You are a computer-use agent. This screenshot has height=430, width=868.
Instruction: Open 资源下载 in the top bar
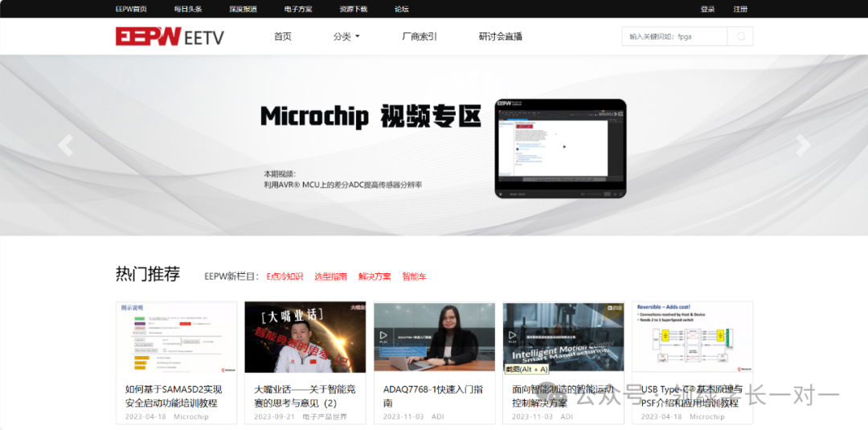(x=353, y=9)
